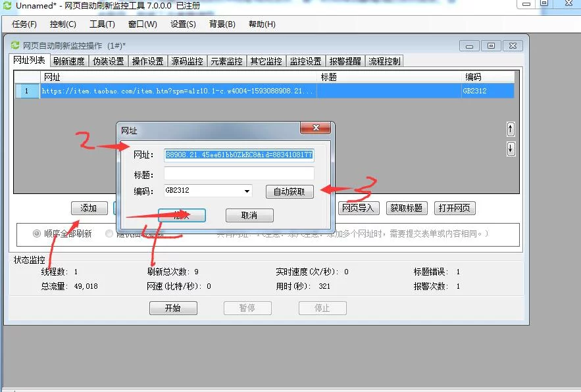The image size is (581, 392).
Task: Click the 自动获取 button
Action: 290,191
